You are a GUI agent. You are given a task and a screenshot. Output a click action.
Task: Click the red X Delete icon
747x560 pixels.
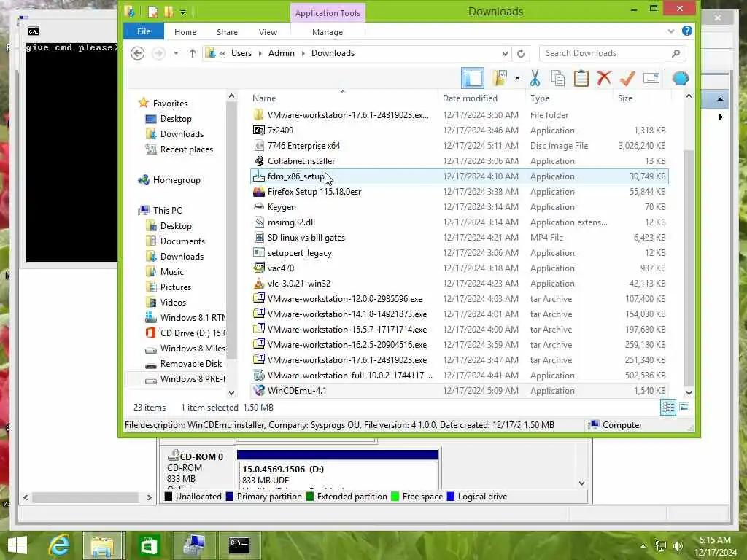(604, 77)
